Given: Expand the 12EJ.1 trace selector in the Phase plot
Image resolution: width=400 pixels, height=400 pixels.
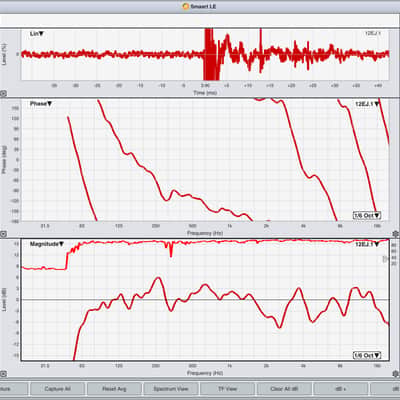Looking at the screenshot, I should click(367, 104).
